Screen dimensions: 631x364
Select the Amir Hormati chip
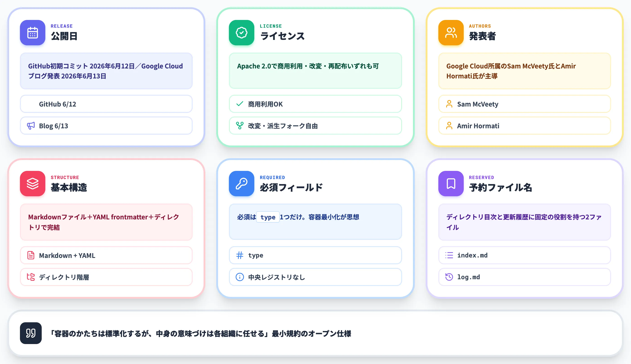pos(524,126)
